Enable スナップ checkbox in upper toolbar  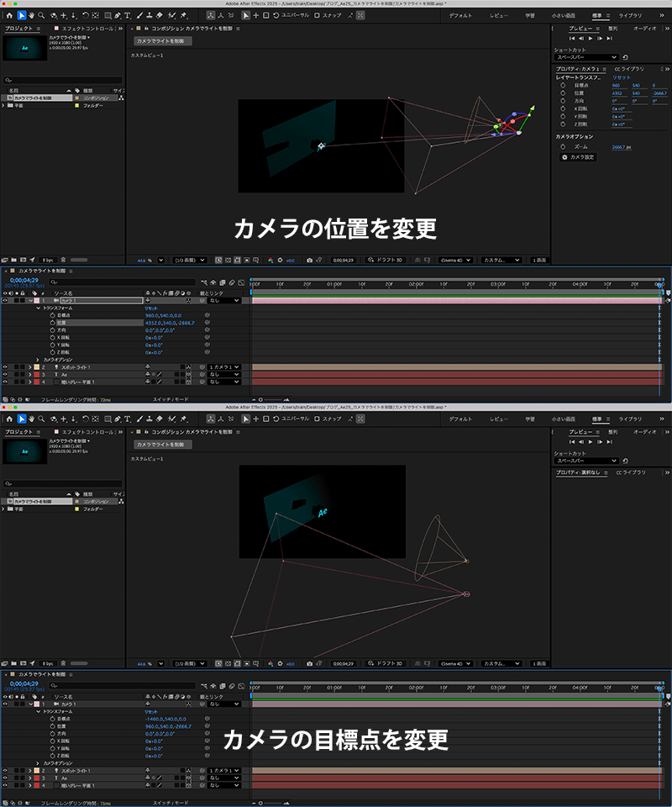pyautogui.click(x=317, y=15)
